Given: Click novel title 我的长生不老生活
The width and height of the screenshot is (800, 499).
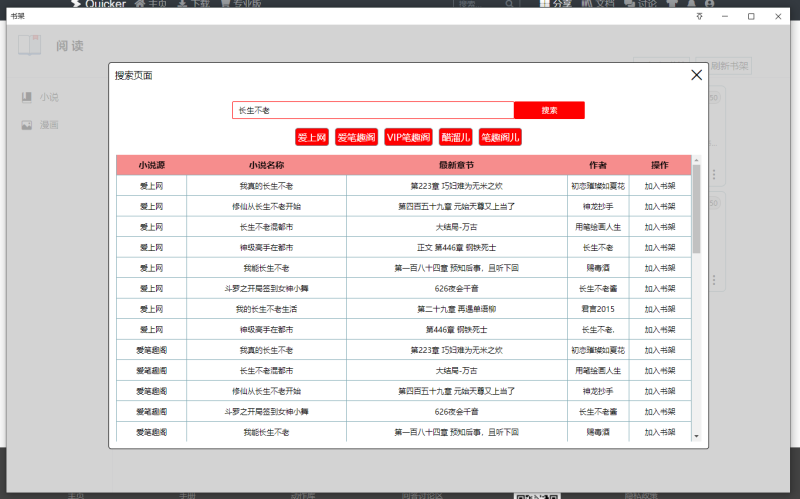Looking at the screenshot, I should 266,309.
